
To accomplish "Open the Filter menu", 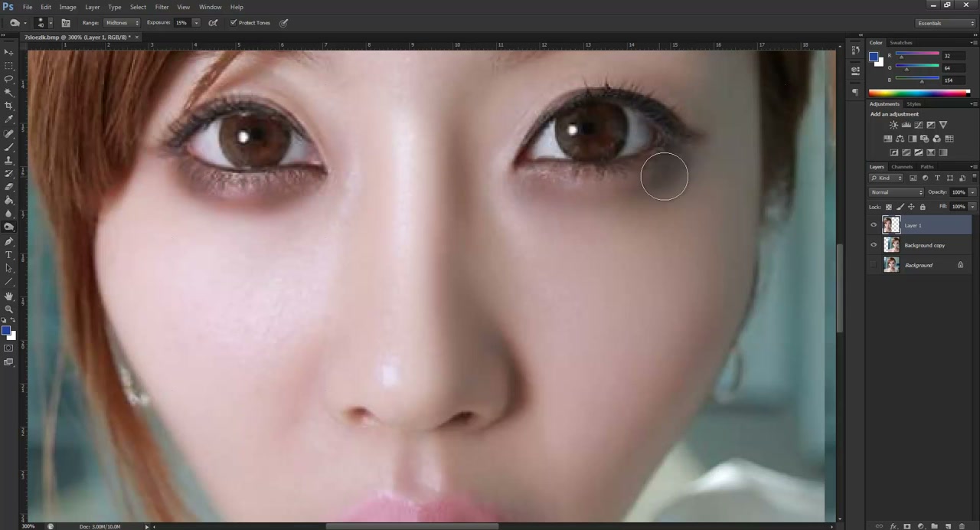I will click(162, 7).
